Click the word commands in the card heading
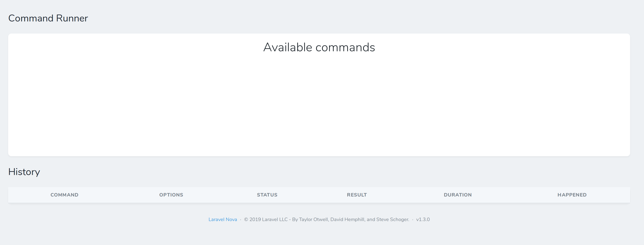 [x=345, y=47]
